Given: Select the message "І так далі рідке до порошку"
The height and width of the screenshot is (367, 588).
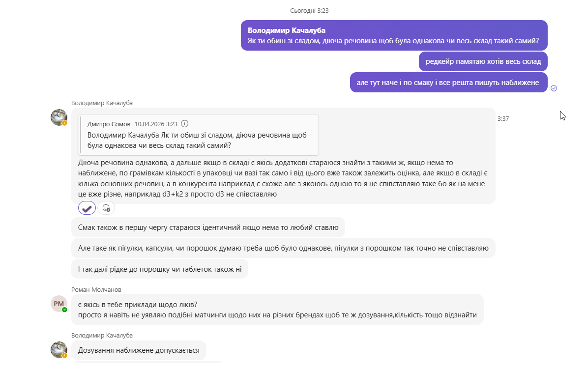Looking at the screenshot, I should pos(160,269).
